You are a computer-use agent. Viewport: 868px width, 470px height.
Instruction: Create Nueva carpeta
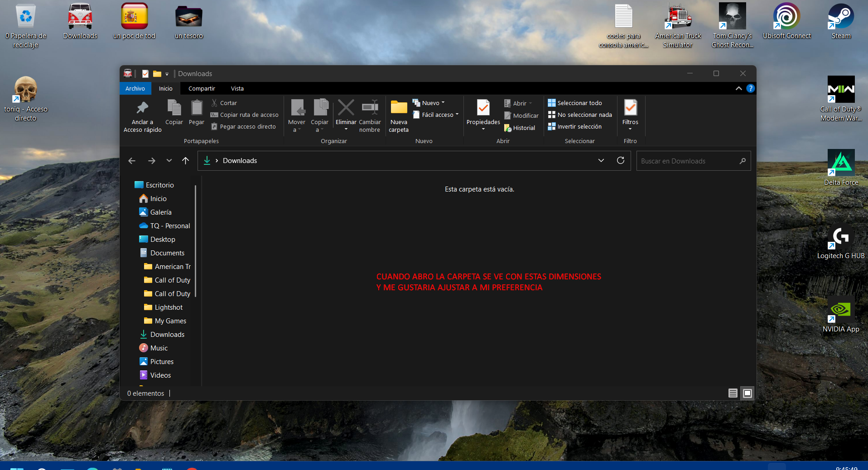click(399, 116)
